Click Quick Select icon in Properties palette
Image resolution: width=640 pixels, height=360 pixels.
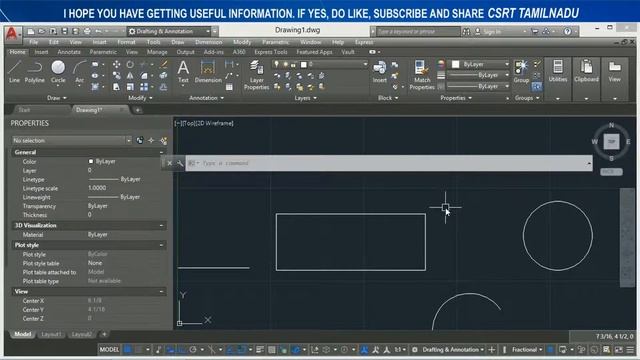[163, 140]
